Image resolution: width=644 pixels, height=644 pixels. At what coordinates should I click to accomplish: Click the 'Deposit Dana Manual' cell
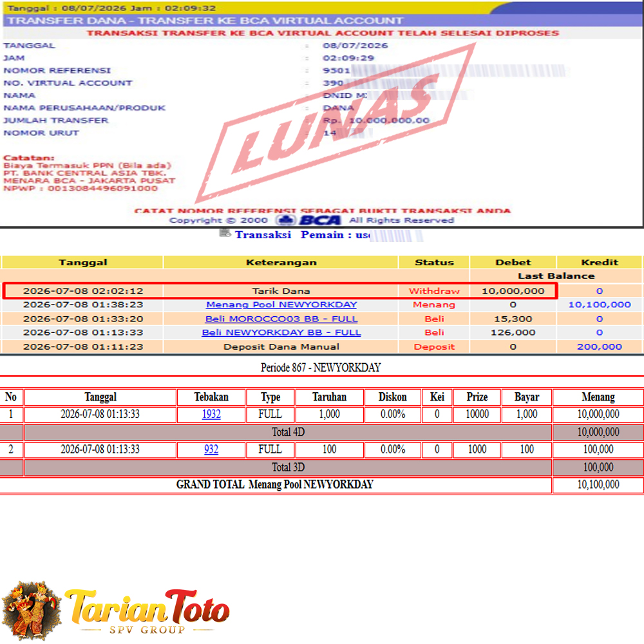(281, 346)
